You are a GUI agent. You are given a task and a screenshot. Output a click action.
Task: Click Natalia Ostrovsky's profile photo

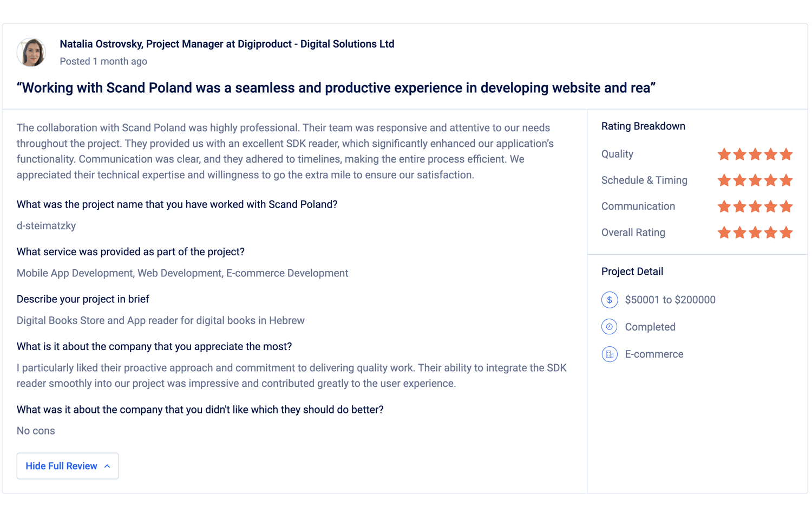31,52
